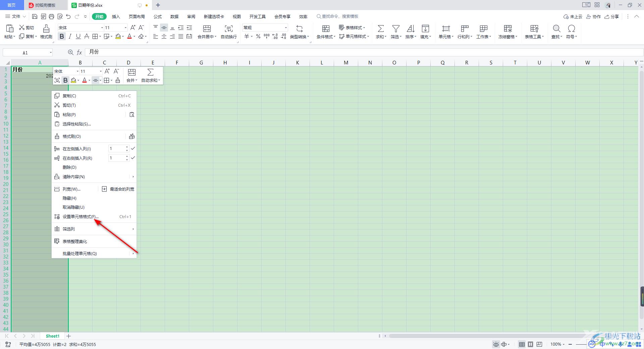Select the Format Painter (格式刷) ribbon tool
This screenshot has height=349, width=644.
click(46, 32)
